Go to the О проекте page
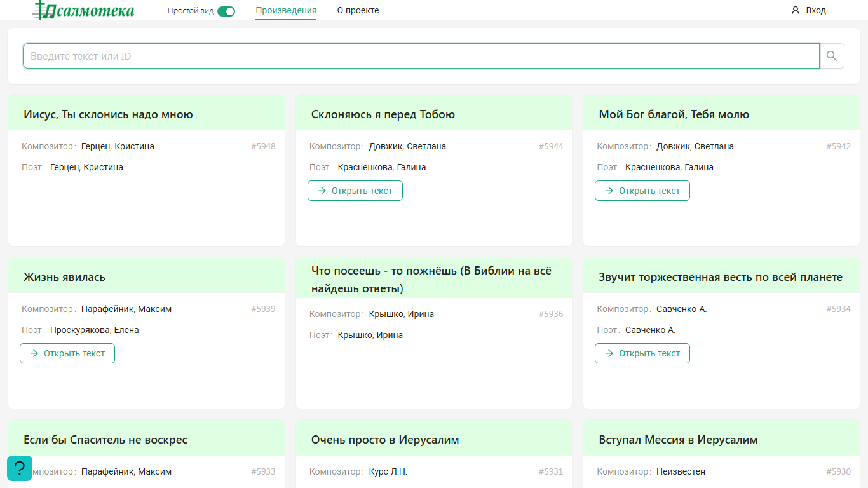The height and width of the screenshot is (488, 868). click(358, 10)
